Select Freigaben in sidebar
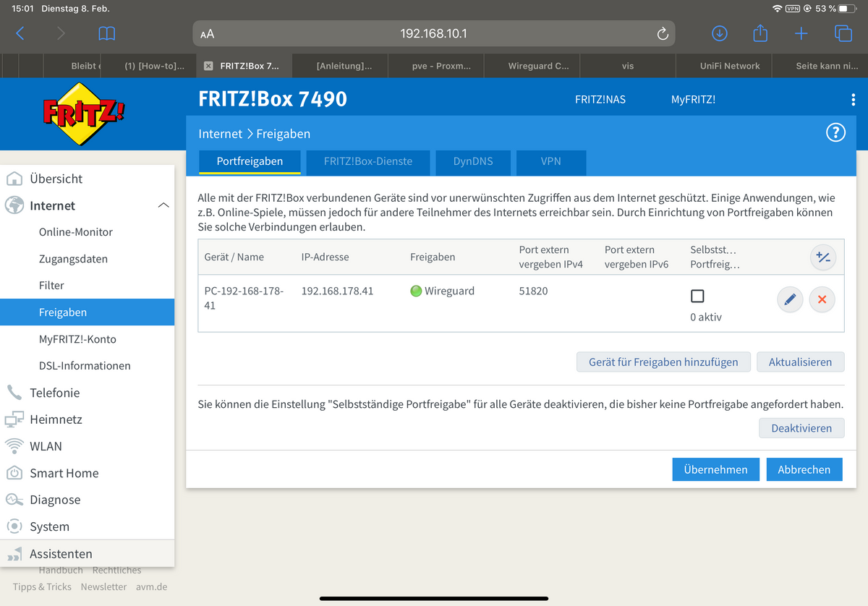Viewport: 868px width, 606px height. [87, 312]
